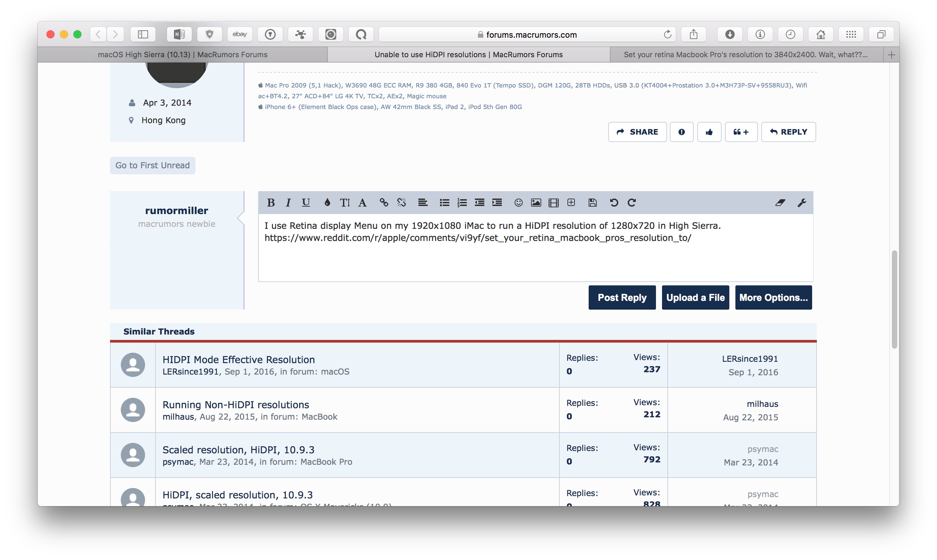Click the insert image icon
This screenshot has width=937, height=560.
pos(536,203)
